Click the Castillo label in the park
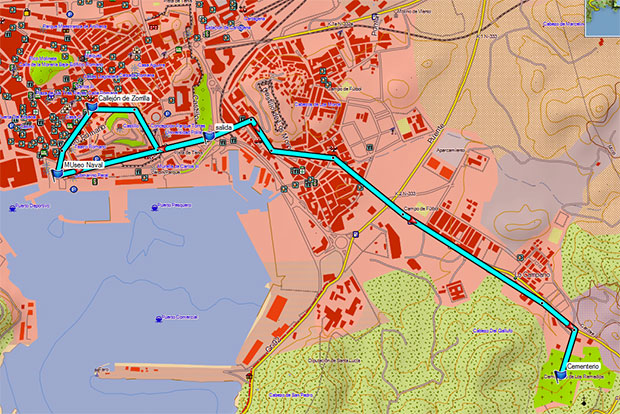 [128, 124]
